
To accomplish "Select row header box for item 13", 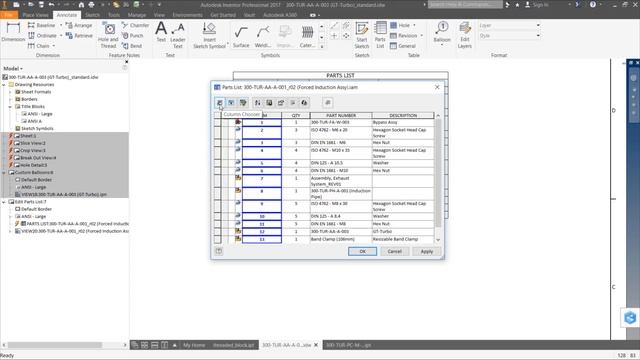I will (x=218, y=239).
